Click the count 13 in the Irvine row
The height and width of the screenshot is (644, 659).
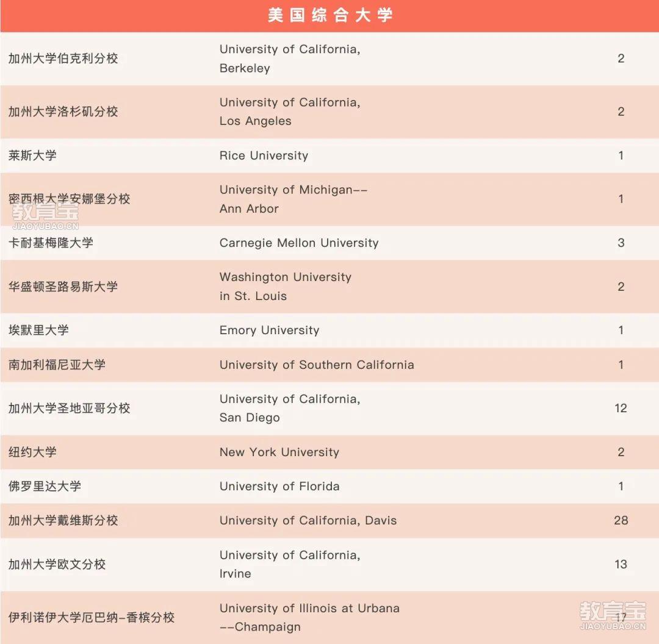621,565
